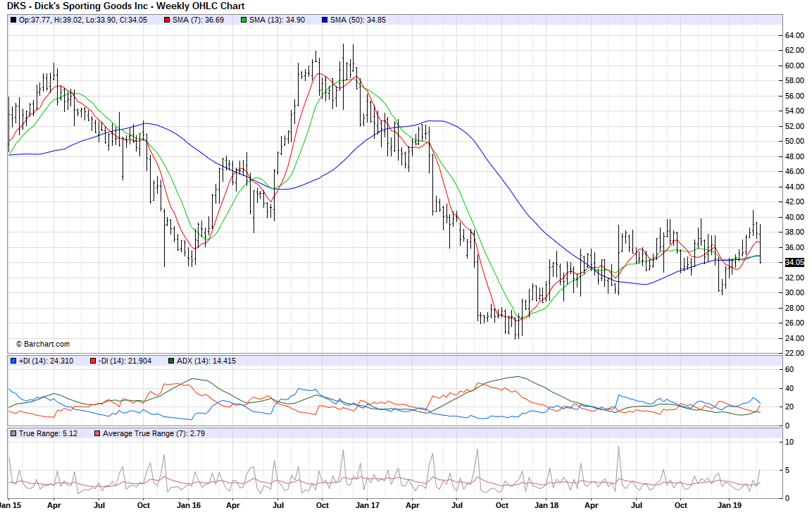Click the 10 label on the True Range axis

789,442
